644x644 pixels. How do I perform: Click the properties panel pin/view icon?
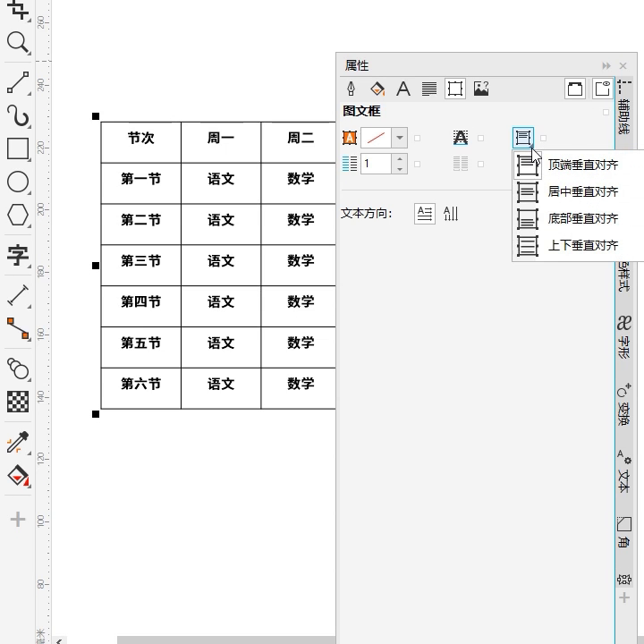[603, 89]
